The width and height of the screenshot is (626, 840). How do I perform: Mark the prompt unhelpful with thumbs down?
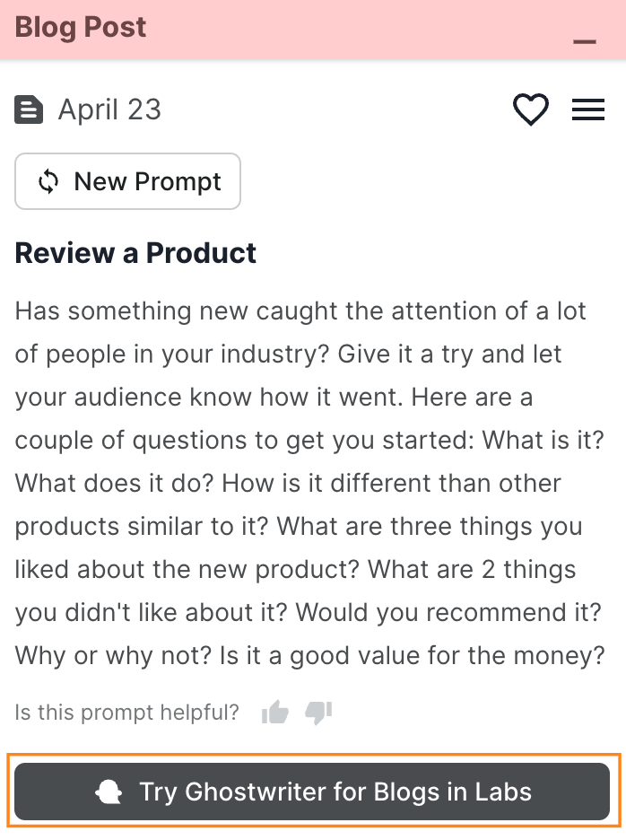pos(318,713)
